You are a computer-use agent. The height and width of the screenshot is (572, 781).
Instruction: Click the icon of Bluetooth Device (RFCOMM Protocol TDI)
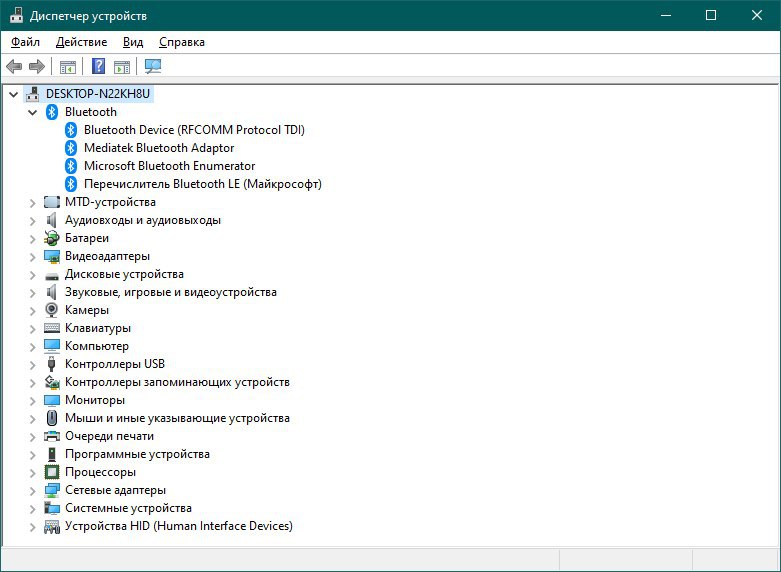(x=71, y=130)
